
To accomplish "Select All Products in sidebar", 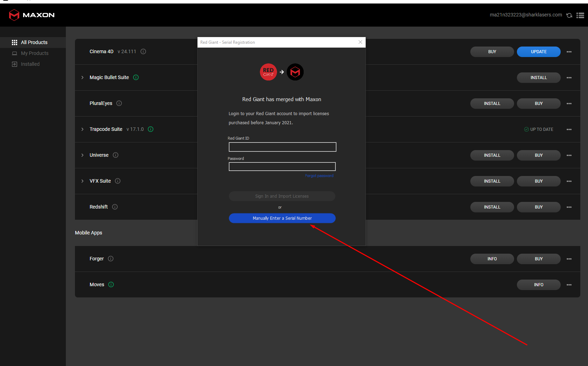I will [33, 42].
